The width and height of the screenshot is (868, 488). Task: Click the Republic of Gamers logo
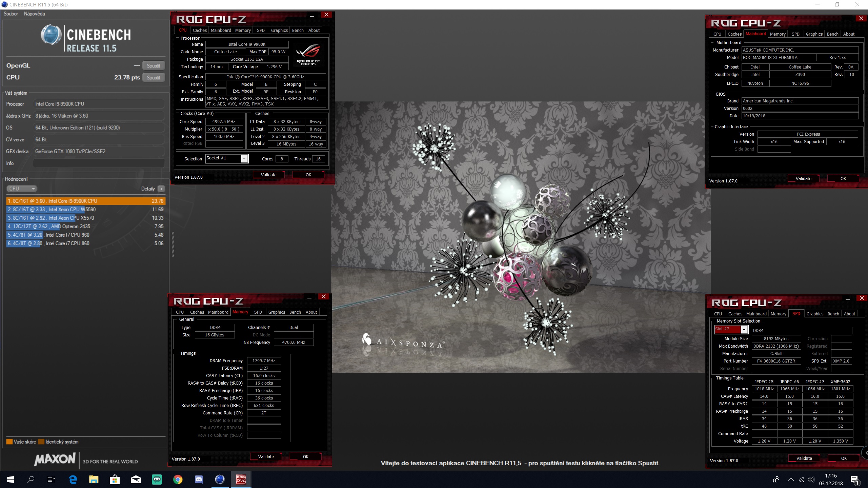pos(308,54)
